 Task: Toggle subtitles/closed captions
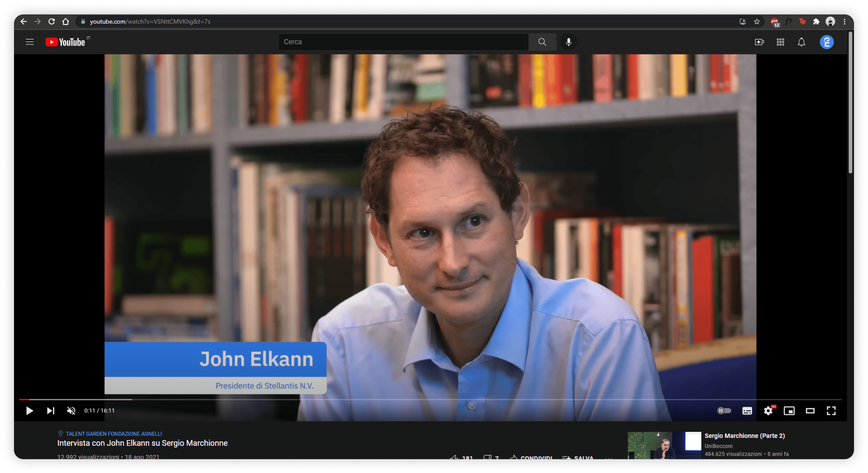pyautogui.click(x=747, y=411)
